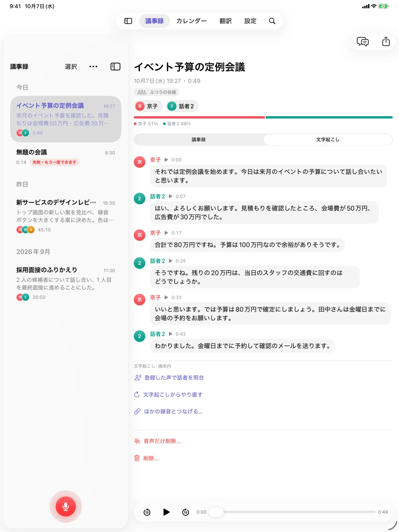Tap battery indicator in status bar

(x=383, y=6)
